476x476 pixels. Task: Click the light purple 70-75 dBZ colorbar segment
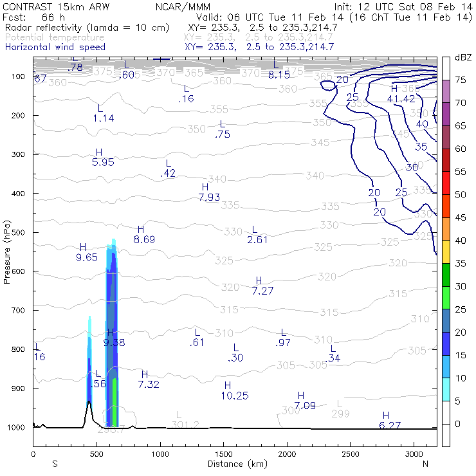(x=446, y=91)
